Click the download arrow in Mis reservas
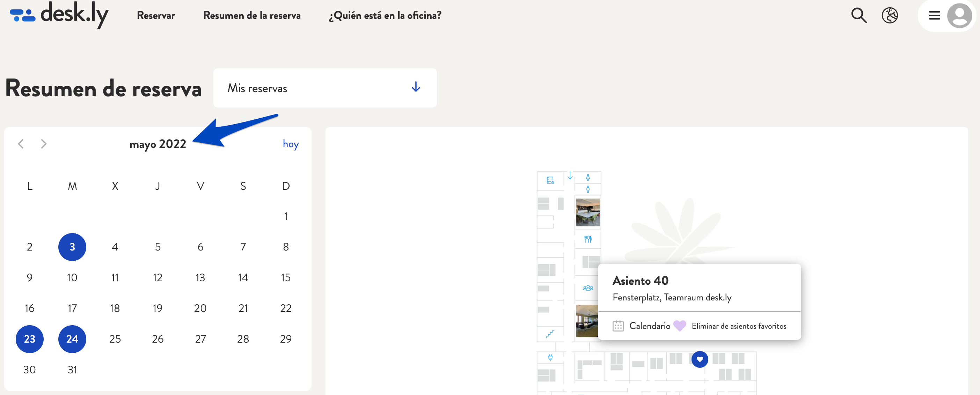Viewport: 980px width, 395px height. (x=414, y=87)
